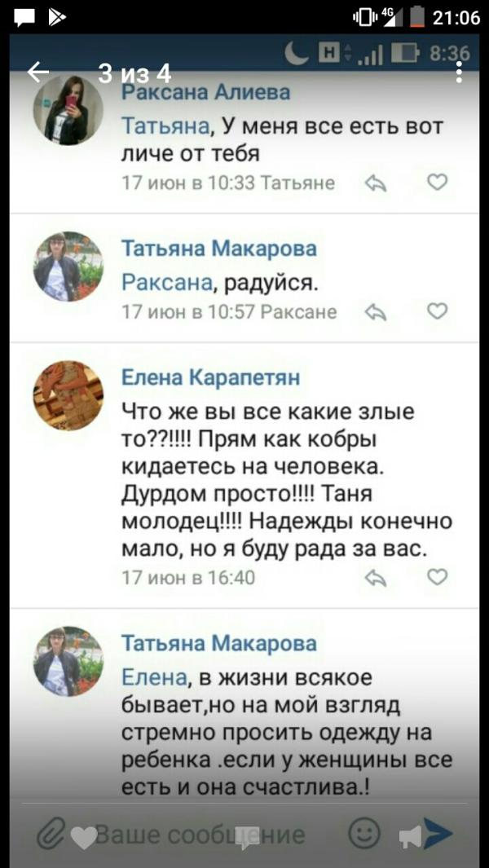The width and height of the screenshot is (489, 868).
Task: Tap the chat notification icon in the status bar
Action: [24, 18]
